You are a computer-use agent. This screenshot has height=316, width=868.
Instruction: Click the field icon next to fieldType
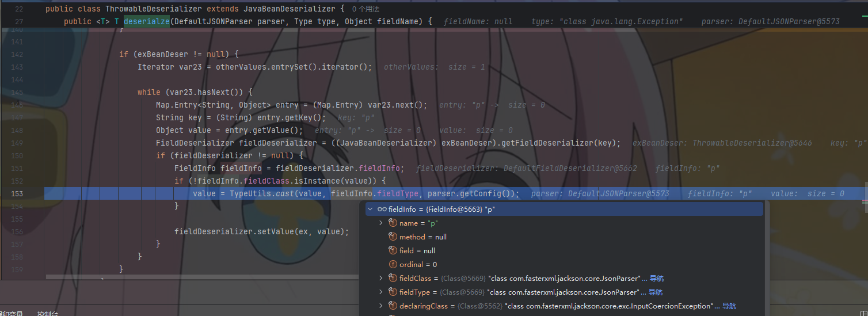(393, 292)
